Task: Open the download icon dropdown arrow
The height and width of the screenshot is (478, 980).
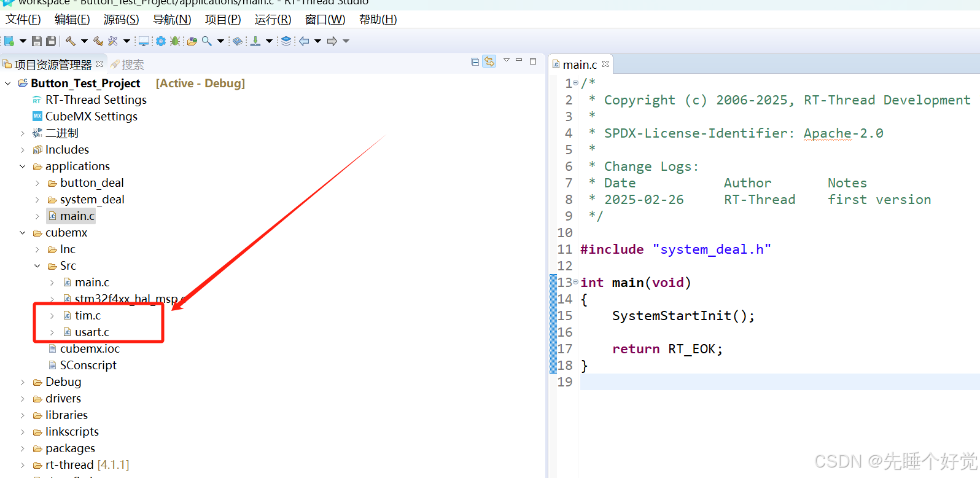Action: pyautogui.click(x=269, y=41)
